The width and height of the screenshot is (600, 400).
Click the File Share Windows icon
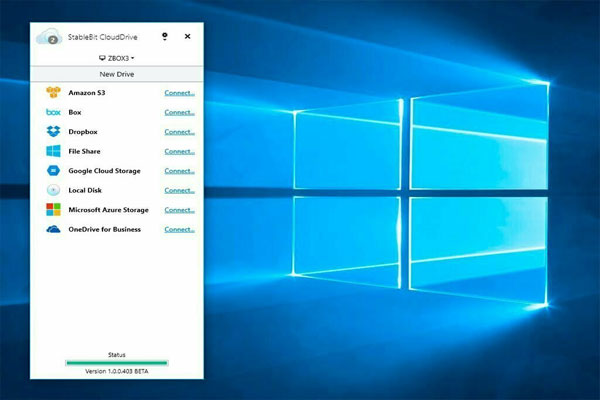coord(53,151)
